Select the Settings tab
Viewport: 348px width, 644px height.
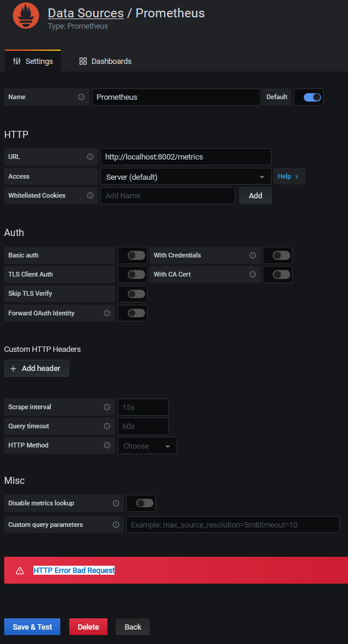tap(33, 61)
